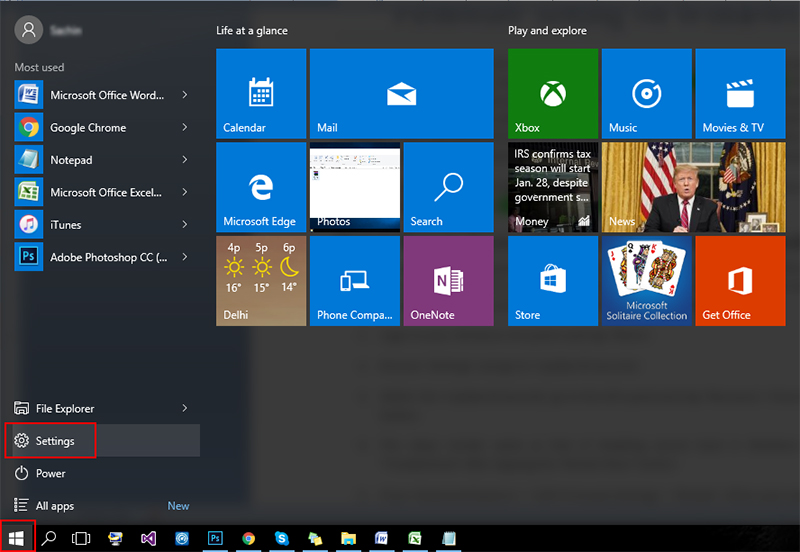
Task: Click the Windows Start button
Action: tap(16, 538)
